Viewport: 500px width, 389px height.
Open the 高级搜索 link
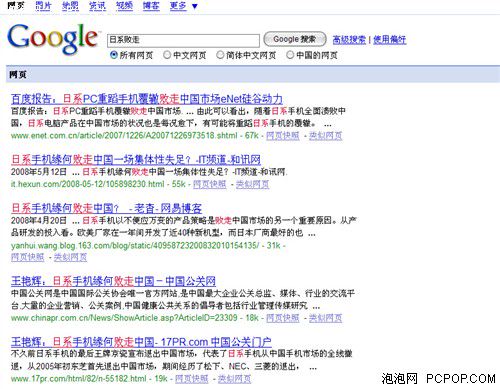[349, 40]
